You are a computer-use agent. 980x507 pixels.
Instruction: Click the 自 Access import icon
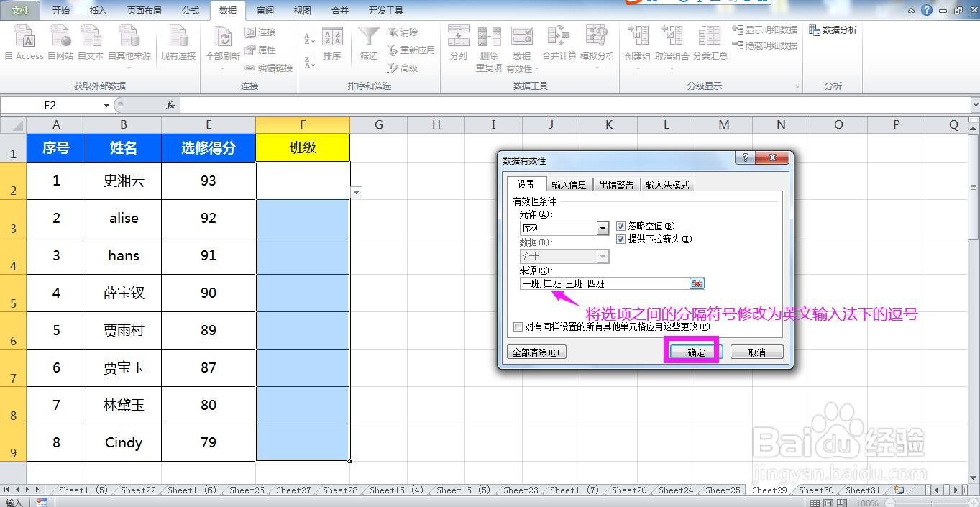(24, 43)
